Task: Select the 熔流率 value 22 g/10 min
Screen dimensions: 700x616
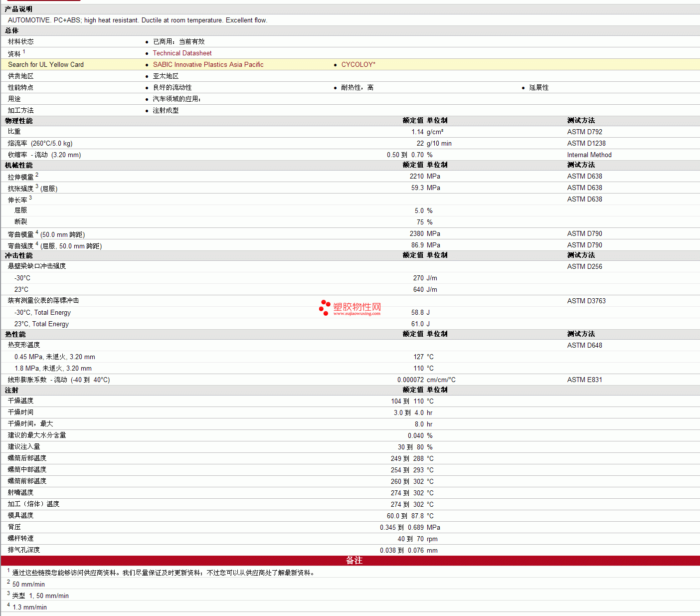Action: pos(434,143)
